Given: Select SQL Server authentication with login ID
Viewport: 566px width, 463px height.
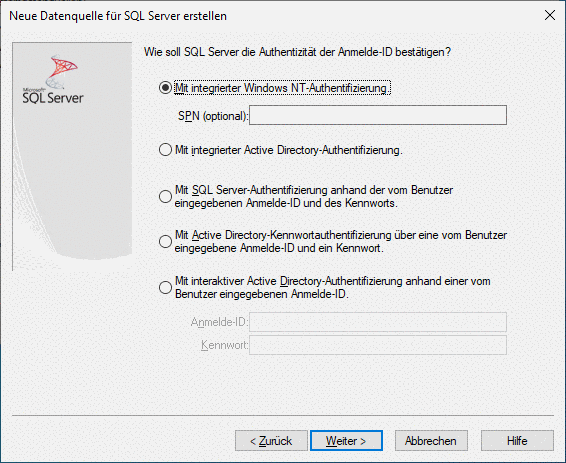Looking at the screenshot, I should point(165,196).
